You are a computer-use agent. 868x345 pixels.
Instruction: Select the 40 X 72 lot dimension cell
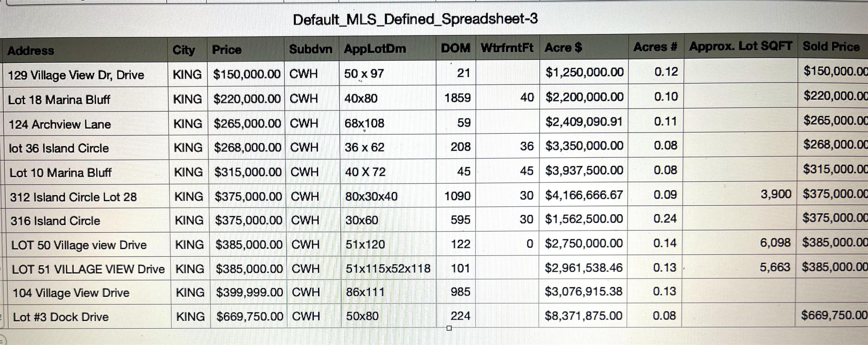coord(365,172)
